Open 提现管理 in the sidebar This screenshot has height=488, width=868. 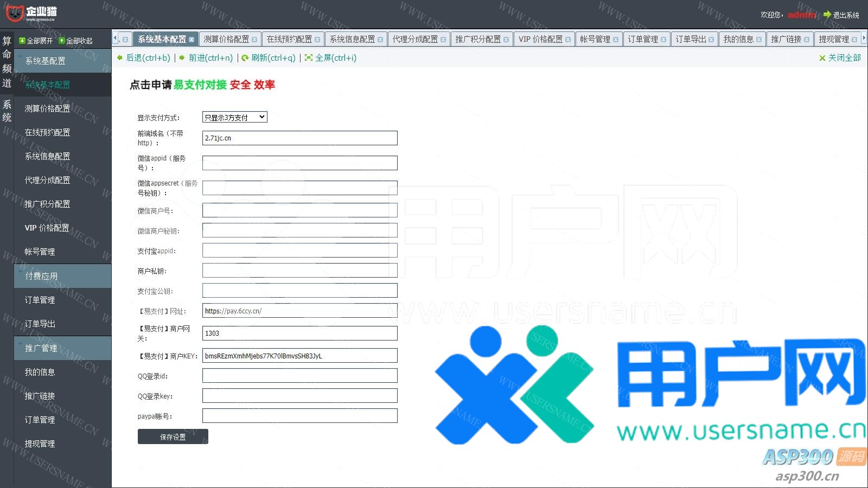(x=63, y=444)
